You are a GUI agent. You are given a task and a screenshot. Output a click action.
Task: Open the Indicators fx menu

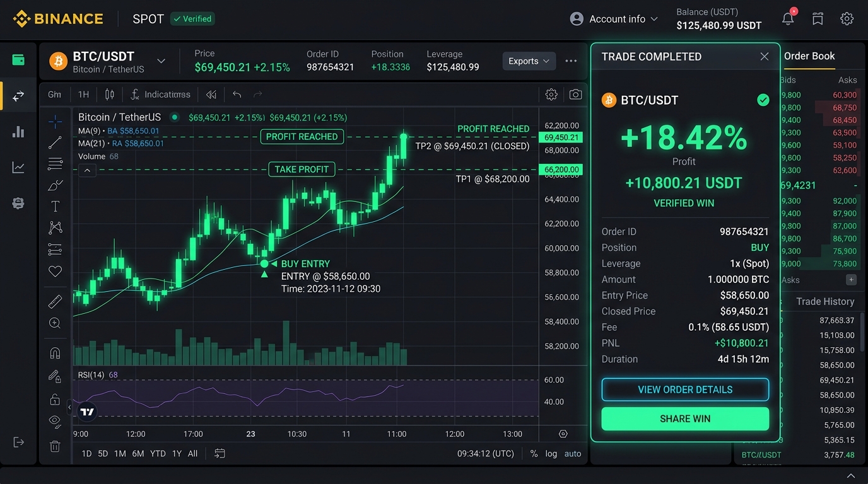[x=160, y=95]
